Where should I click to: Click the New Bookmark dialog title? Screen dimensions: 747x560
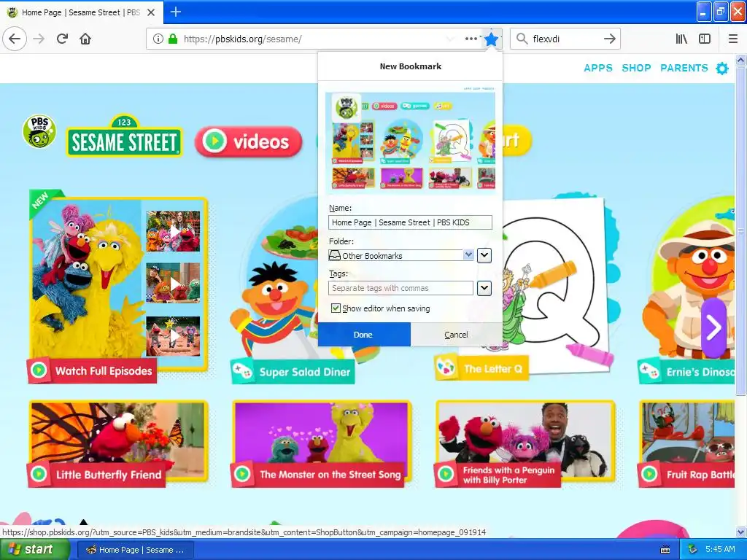click(x=410, y=66)
